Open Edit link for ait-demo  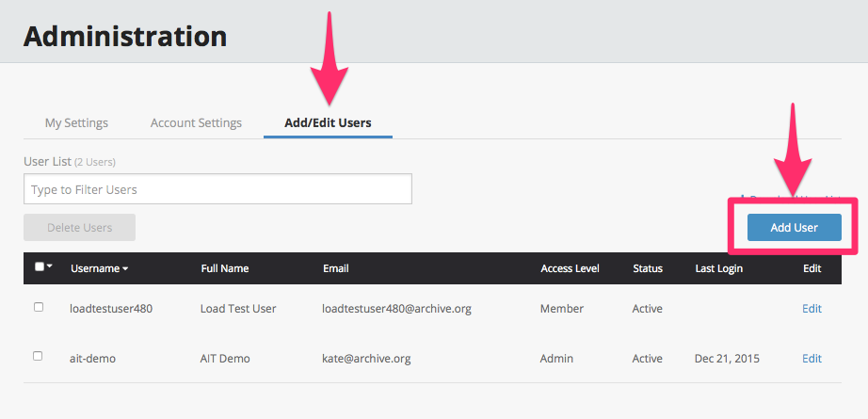(812, 359)
